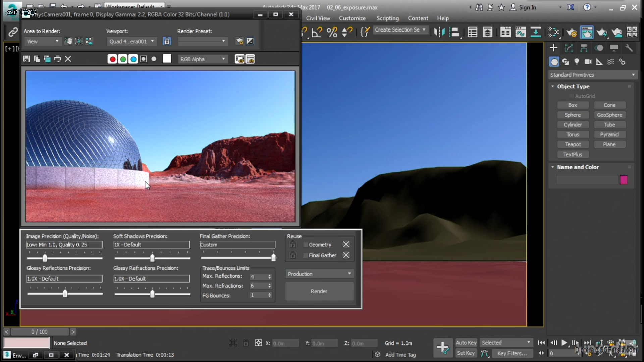This screenshot has width=644, height=362.
Task: Open the Content menu
Action: pyautogui.click(x=418, y=18)
